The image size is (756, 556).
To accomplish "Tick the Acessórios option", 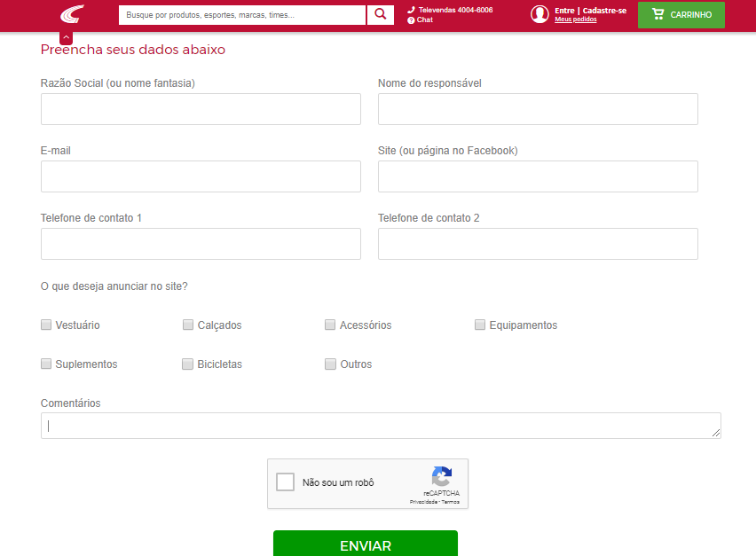I will pos(330,325).
